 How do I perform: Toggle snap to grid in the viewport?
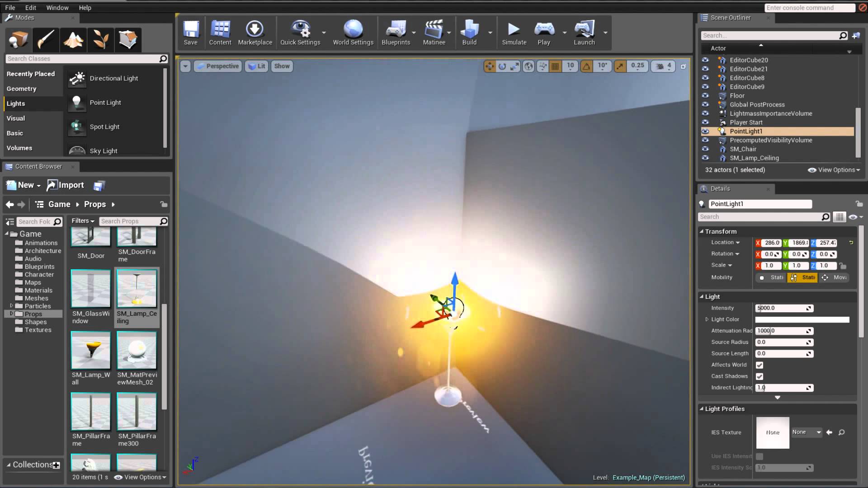555,66
